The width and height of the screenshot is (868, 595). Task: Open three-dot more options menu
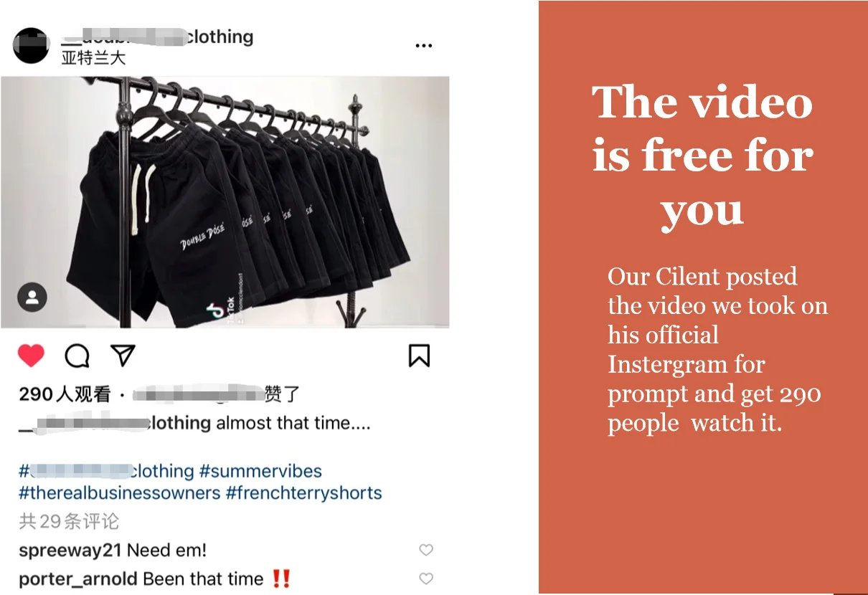[424, 46]
